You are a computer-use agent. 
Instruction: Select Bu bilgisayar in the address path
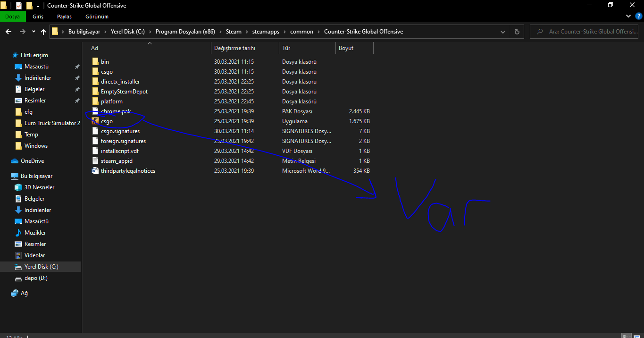point(84,32)
